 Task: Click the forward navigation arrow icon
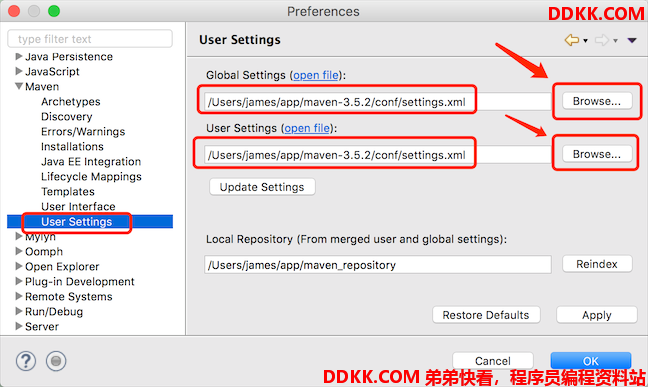pos(602,40)
